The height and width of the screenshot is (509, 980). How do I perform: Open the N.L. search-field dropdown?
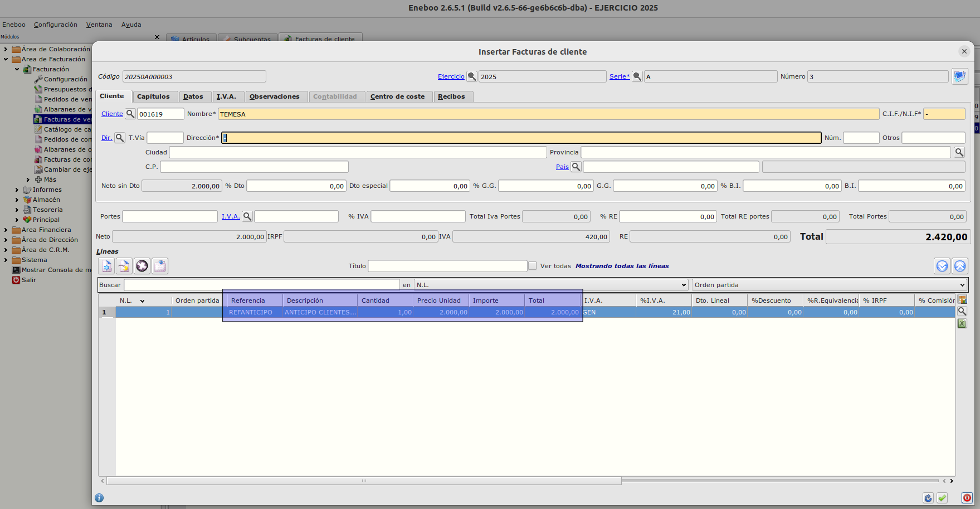tap(552, 285)
